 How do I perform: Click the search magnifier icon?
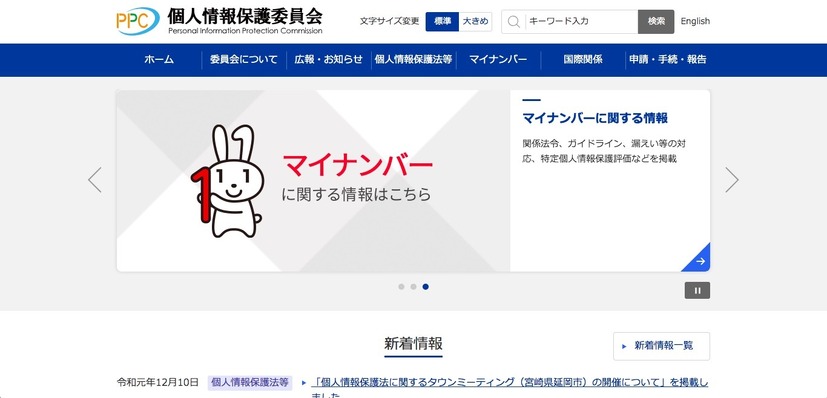point(513,22)
